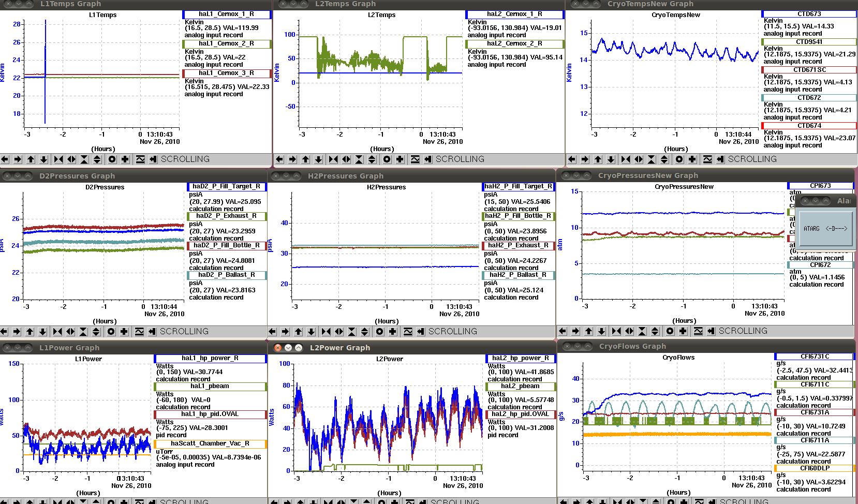Toggle the scroll mode arrow icon in L2Temps

(428, 159)
